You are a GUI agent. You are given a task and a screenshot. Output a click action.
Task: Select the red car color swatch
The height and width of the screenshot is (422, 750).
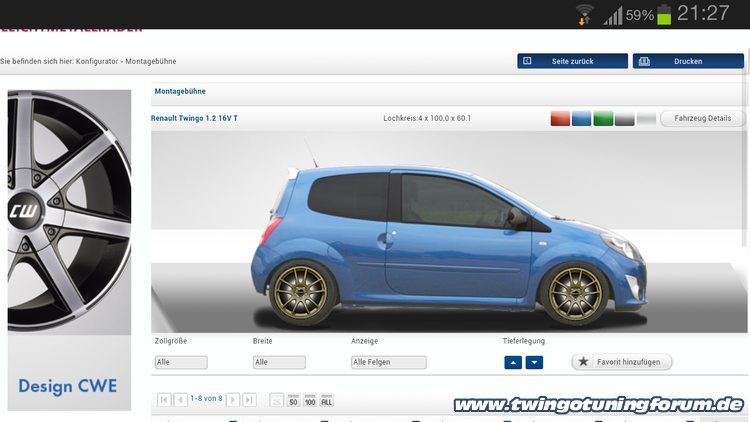pos(560,118)
